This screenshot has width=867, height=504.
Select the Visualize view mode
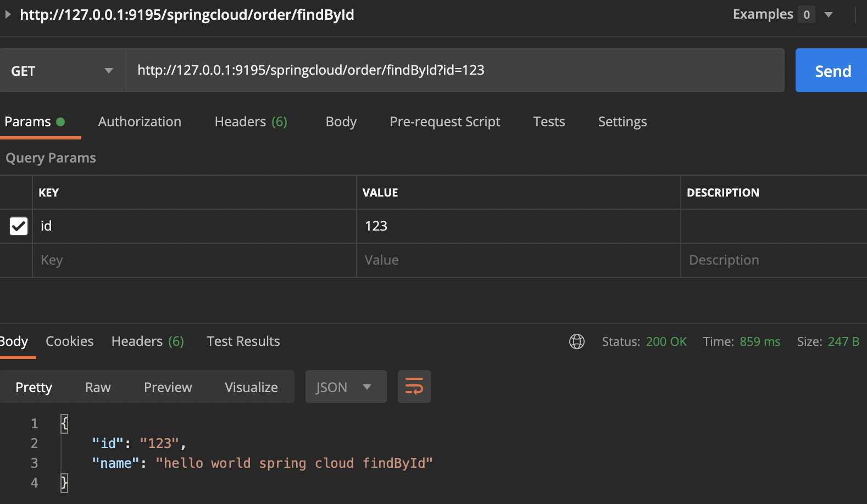coord(251,387)
